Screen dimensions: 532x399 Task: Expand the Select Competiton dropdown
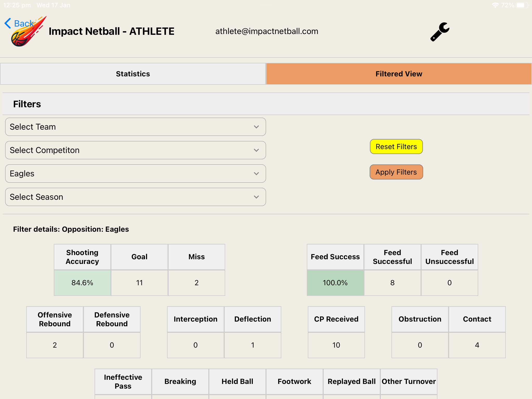point(135,150)
